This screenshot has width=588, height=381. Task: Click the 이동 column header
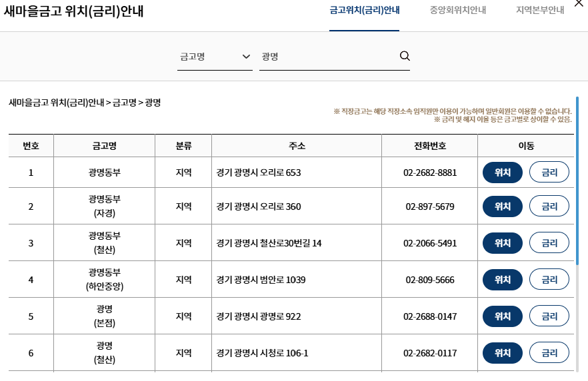[526, 146]
